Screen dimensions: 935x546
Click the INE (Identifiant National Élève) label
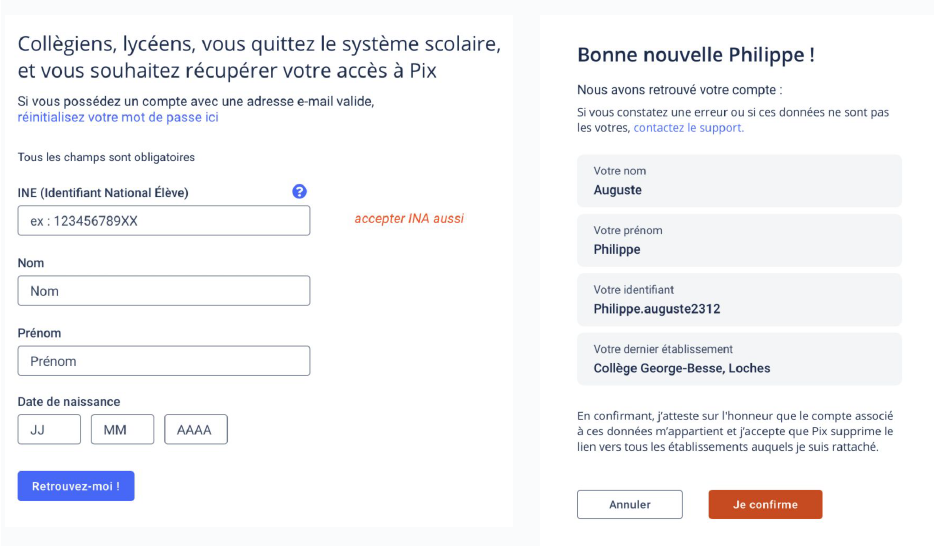tap(103, 193)
